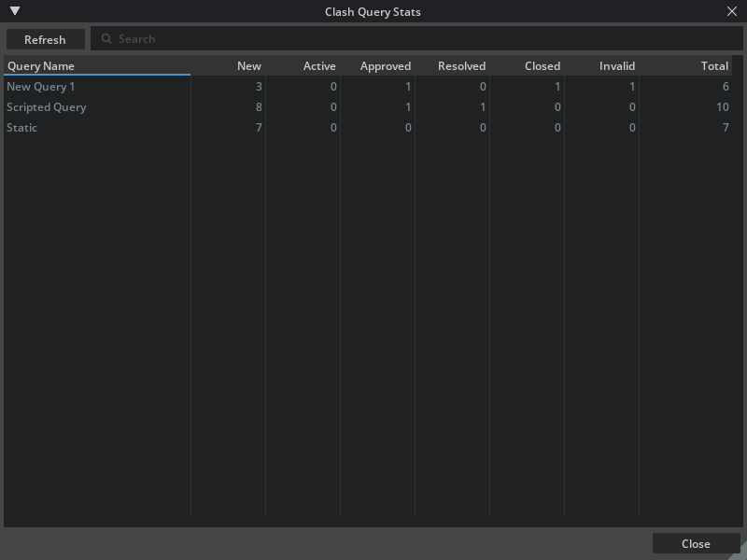Click inside the Search field
747x560 pixels.
(280, 38)
